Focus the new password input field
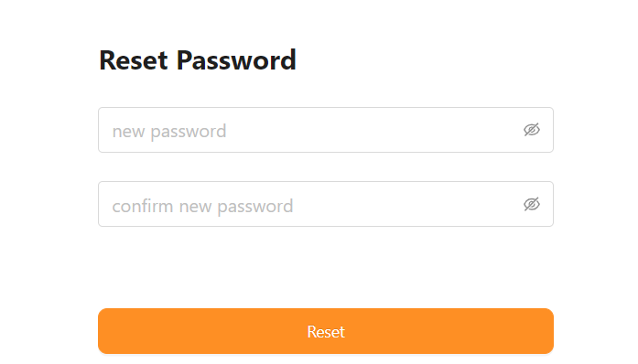This screenshot has height=364, width=638. tap(326, 130)
